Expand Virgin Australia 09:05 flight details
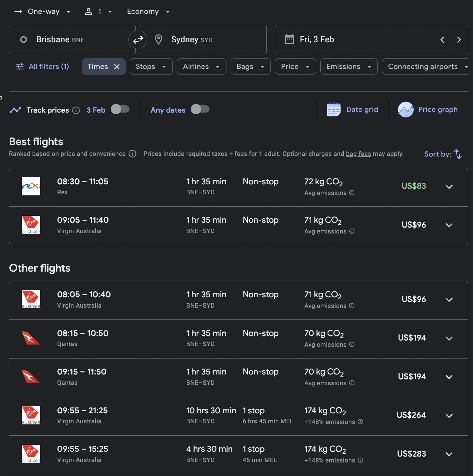 tap(449, 225)
